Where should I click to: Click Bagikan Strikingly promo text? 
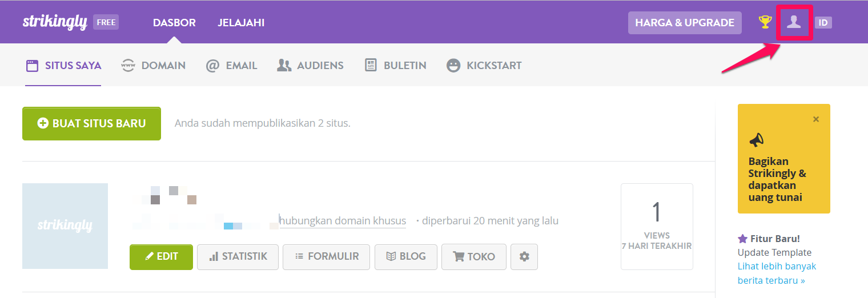[777, 179]
